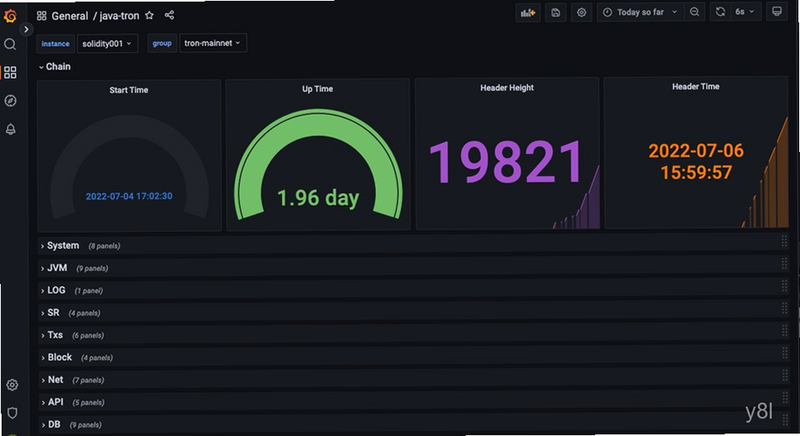This screenshot has height=436, width=800.
Task: Click the 2022-07-06 15:59:57 header time value
Action: pyautogui.click(x=696, y=161)
